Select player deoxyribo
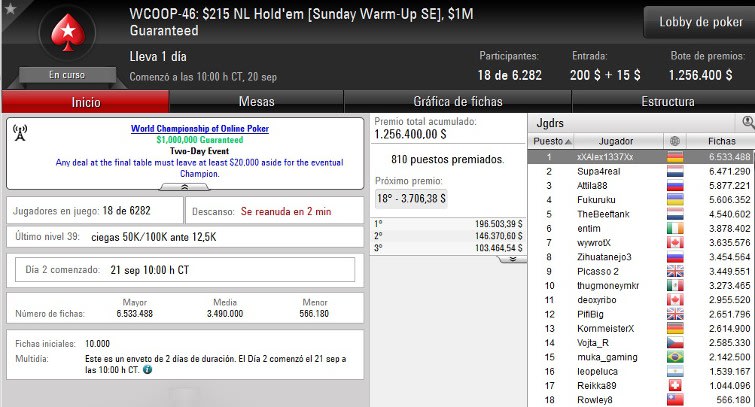755x407 pixels. pos(641,300)
